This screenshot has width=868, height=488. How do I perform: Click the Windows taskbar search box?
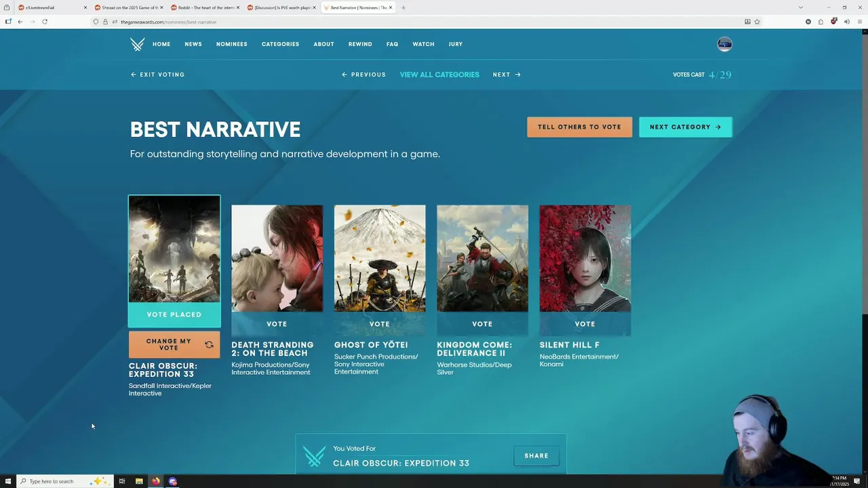[64, 481]
